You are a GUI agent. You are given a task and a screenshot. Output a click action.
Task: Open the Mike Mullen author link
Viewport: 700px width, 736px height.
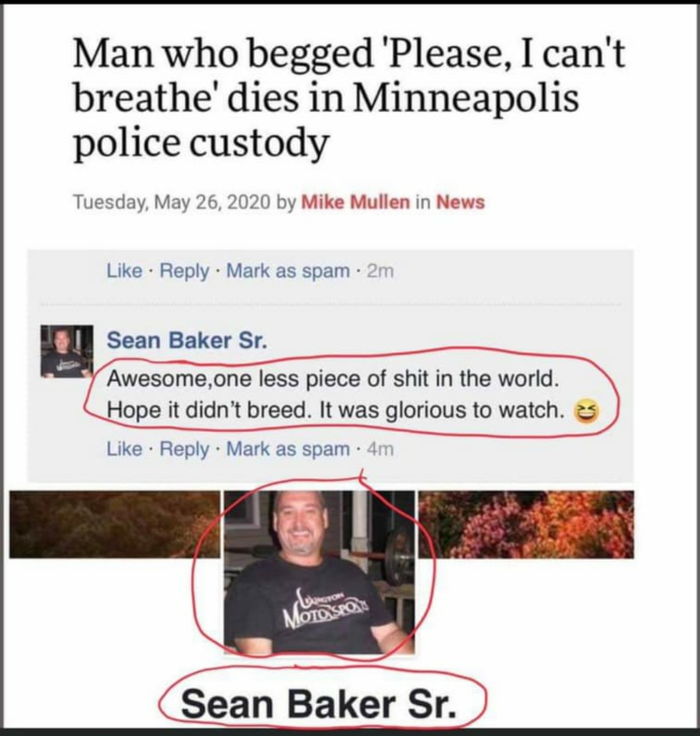pyautogui.click(x=356, y=201)
